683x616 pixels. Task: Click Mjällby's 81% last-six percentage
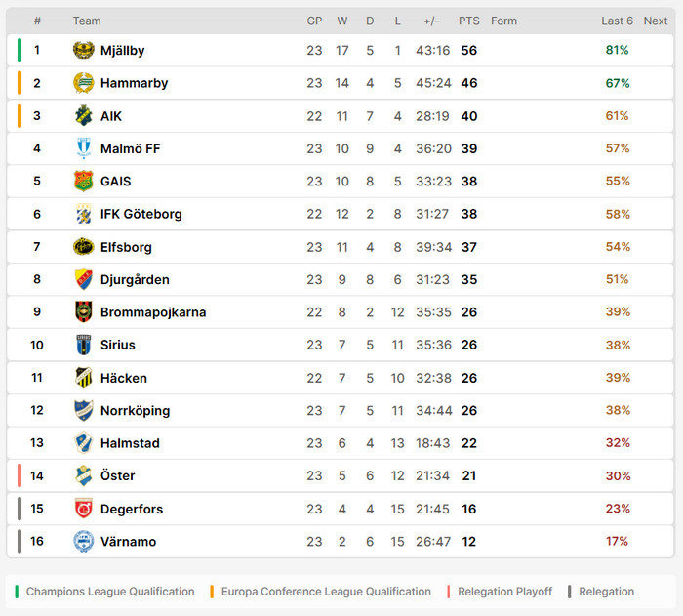tap(617, 51)
